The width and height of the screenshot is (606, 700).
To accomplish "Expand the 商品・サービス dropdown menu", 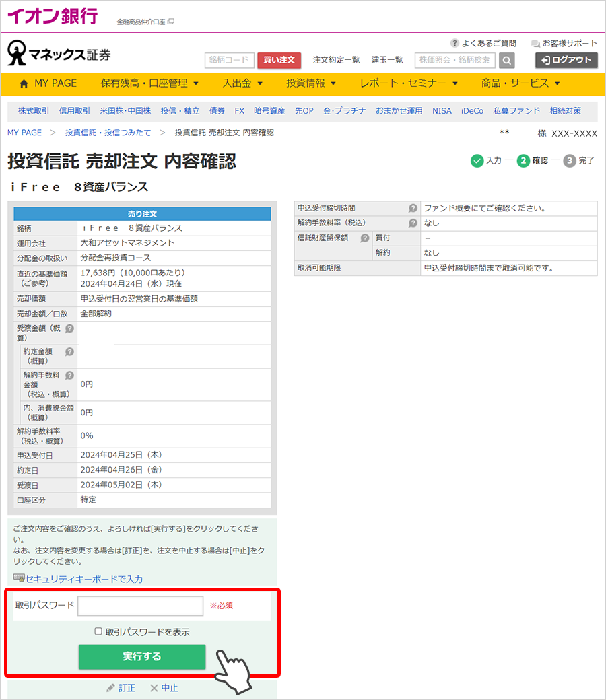I will (520, 83).
